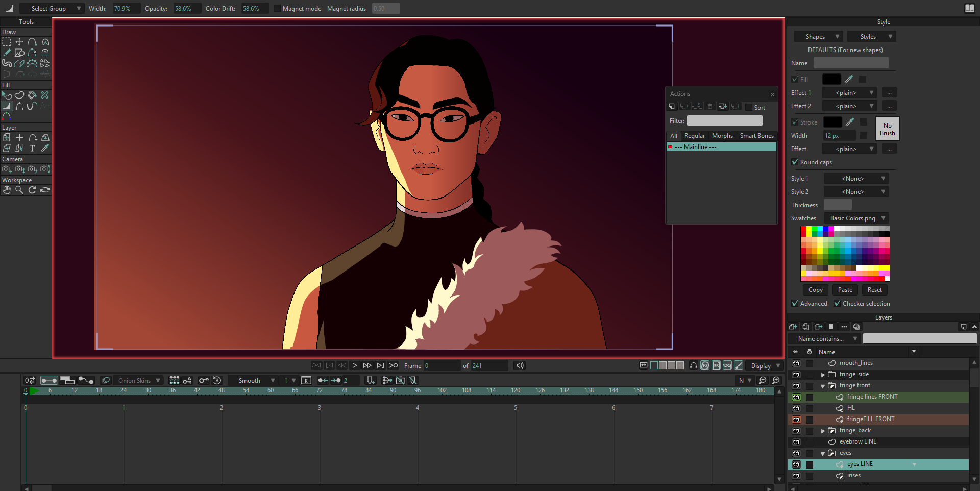980x491 pixels.
Task: Click the black Fill color swatch
Action: pos(831,79)
